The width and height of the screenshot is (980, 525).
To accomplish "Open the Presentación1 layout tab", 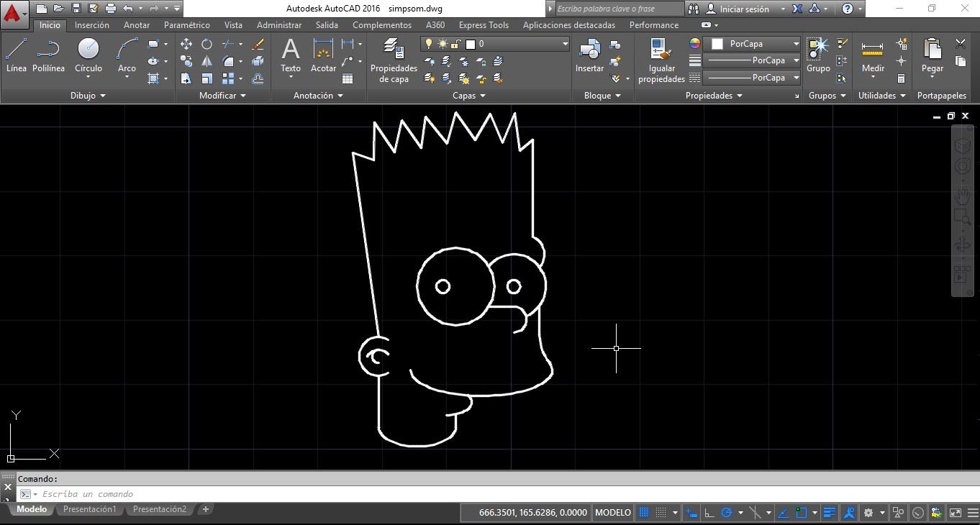I will [89, 509].
